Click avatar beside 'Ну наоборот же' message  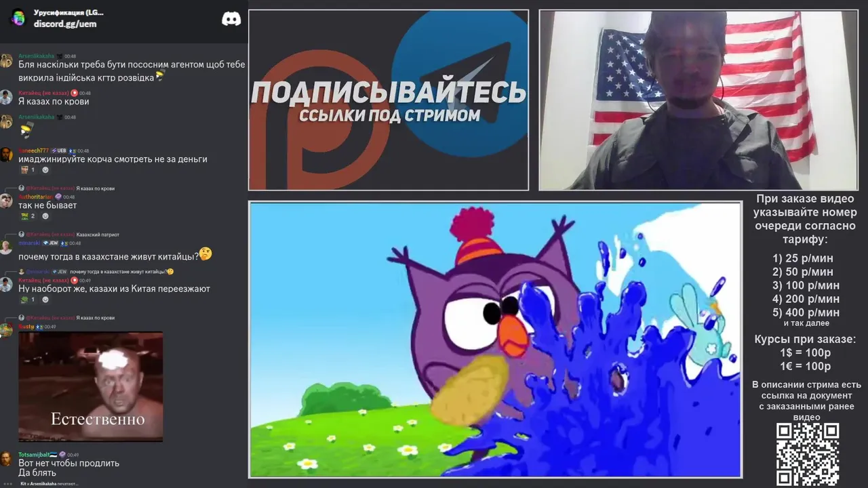pyautogui.click(x=6, y=285)
